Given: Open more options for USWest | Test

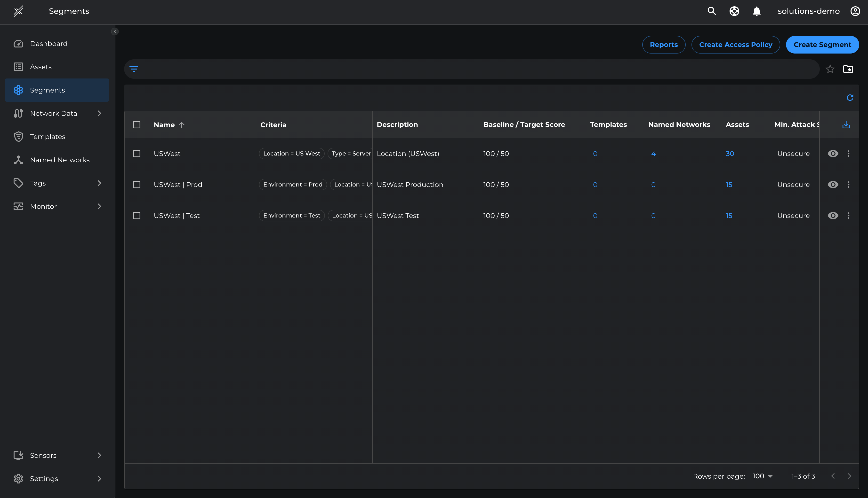Looking at the screenshot, I should 849,216.
